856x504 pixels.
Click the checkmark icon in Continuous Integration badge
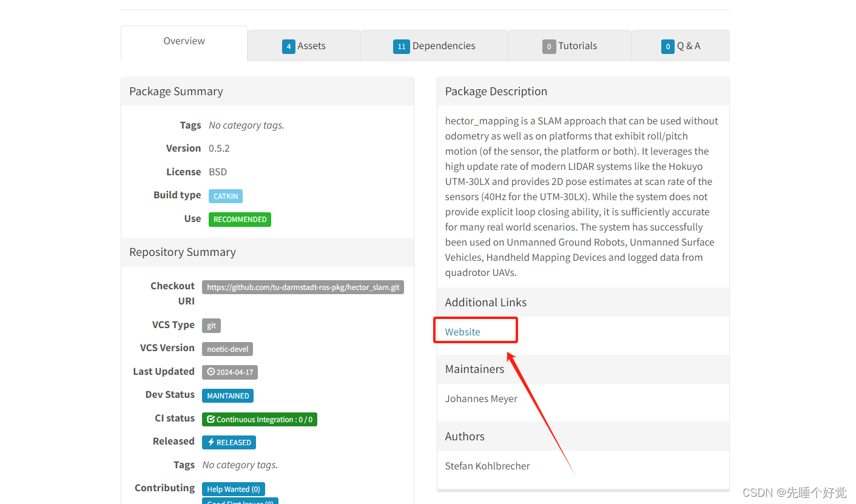pos(211,419)
